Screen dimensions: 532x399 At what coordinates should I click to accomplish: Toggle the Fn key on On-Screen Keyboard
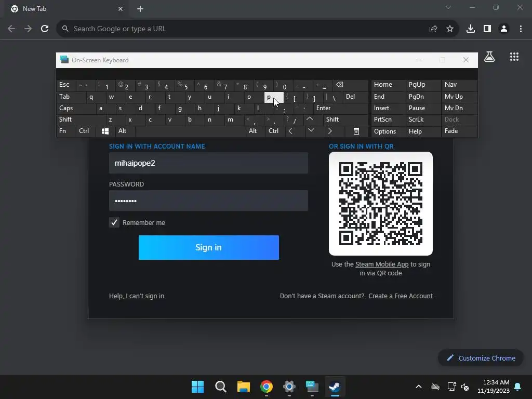pyautogui.click(x=66, y=131)
